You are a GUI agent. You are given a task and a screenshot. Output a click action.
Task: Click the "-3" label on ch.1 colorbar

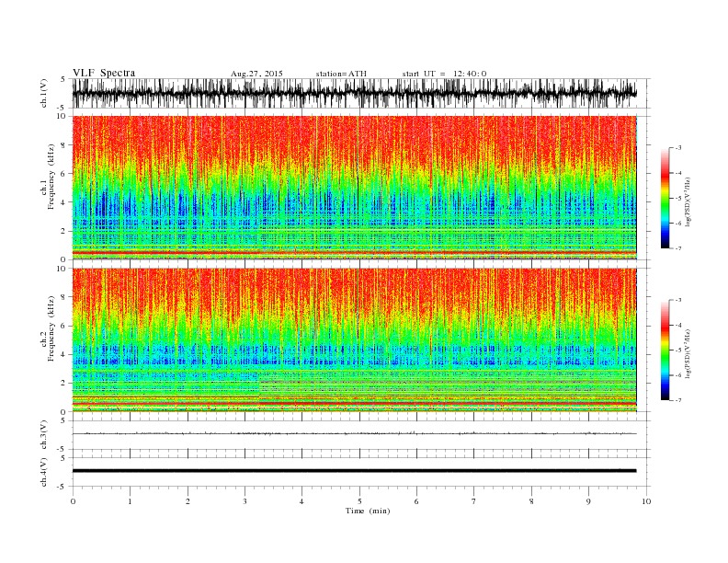pyautogui.click(x=678, y=148)
